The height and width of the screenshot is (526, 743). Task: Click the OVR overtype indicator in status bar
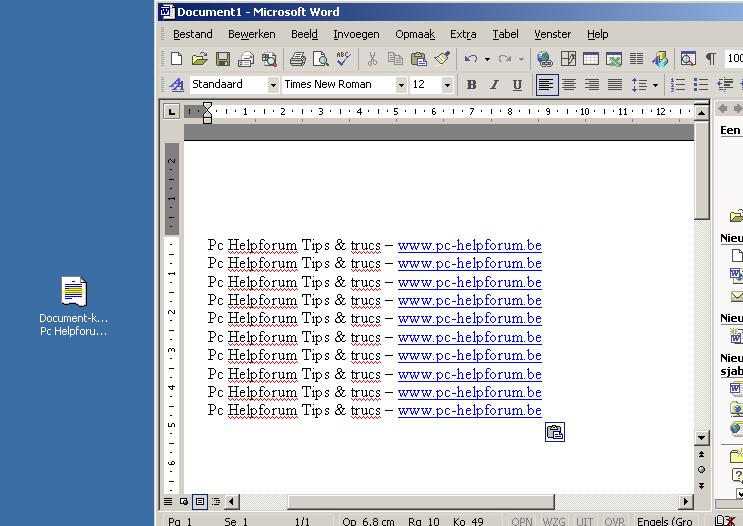pos(614,521)
